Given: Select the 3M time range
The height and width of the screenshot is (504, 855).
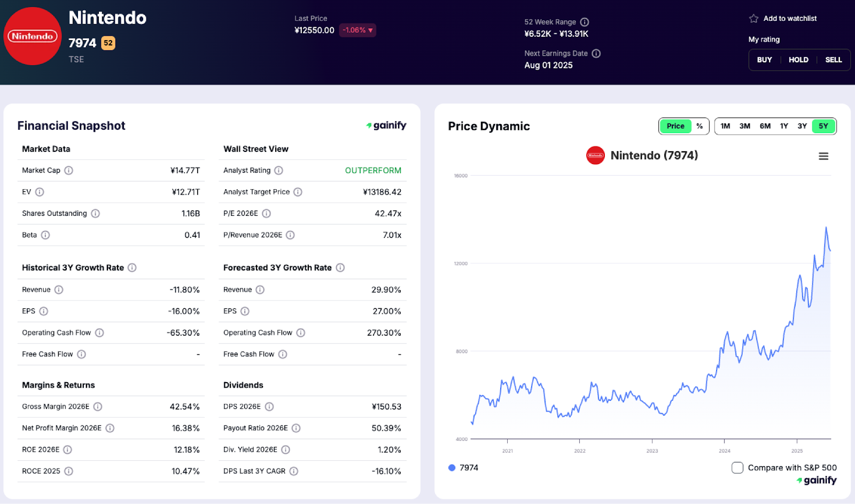Looking at the screenshot, I should (745, 126).
